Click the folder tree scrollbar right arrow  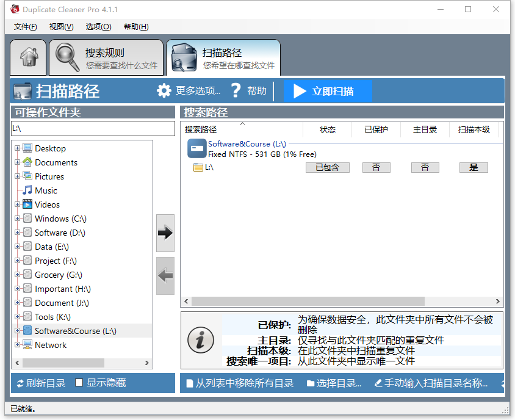coord(147,363)
